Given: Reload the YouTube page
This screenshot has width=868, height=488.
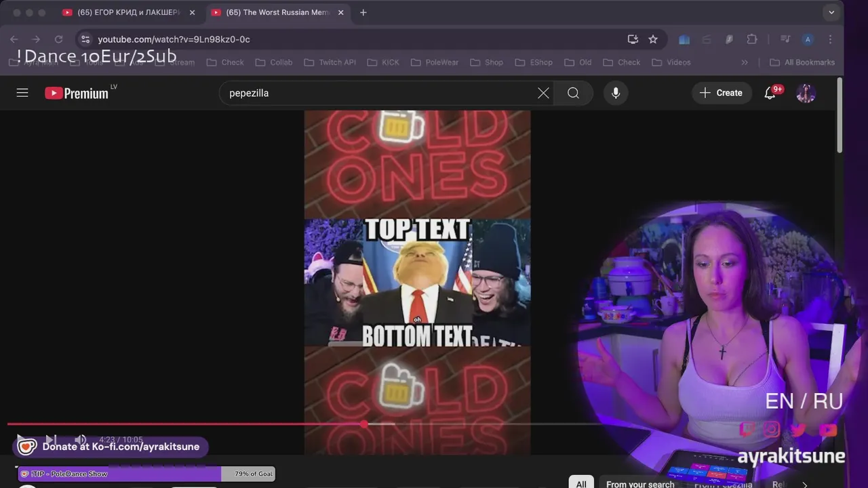Looking at the screenshot, I should 59,39.
